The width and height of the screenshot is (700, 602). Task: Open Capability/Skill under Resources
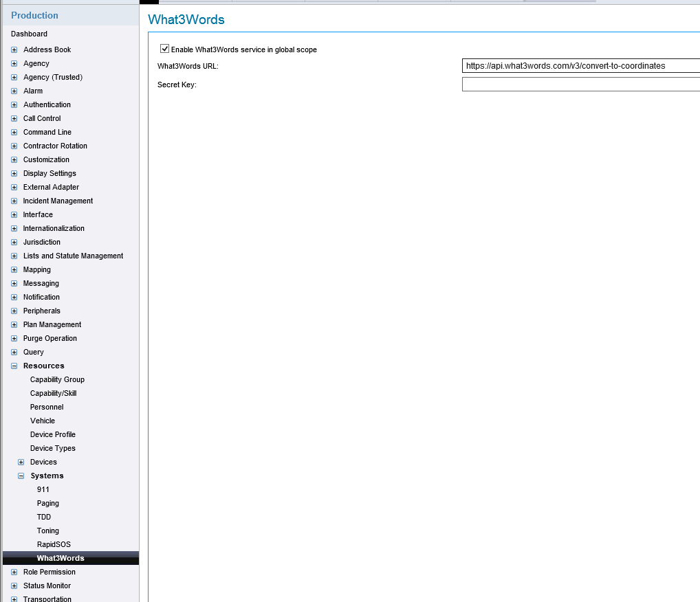point(53,393)
